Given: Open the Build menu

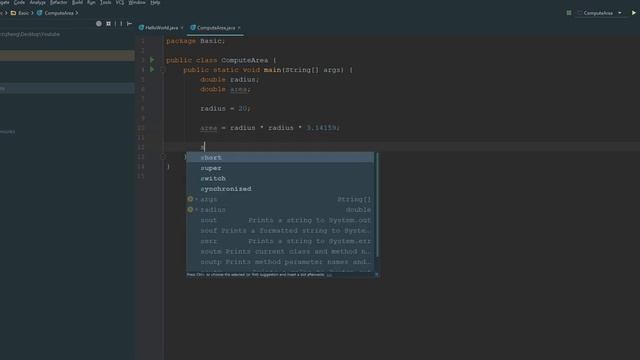Looking at the screenshot, I should tap(77, 2).
